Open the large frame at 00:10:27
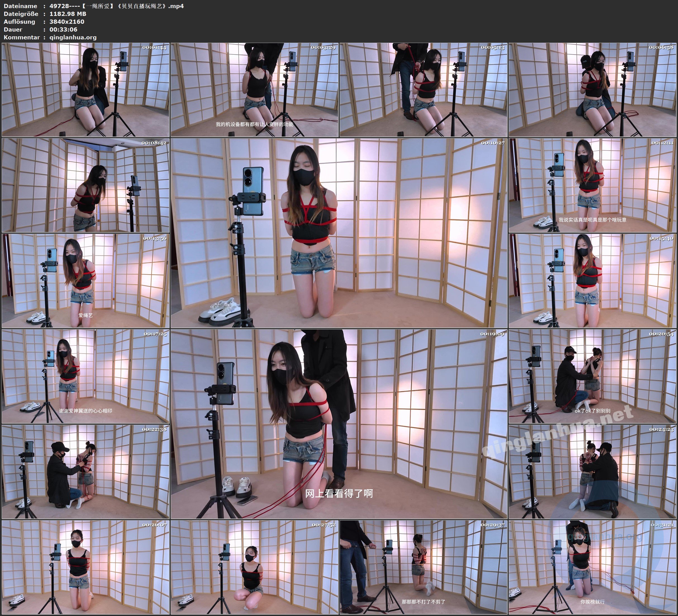Image resolution: width=678 pixels, height=616 pixels. (339, 233)
